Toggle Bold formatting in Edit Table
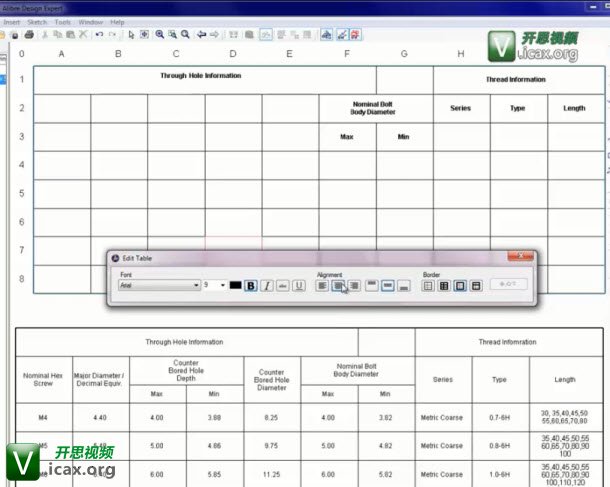 click(x=251, y=286)
